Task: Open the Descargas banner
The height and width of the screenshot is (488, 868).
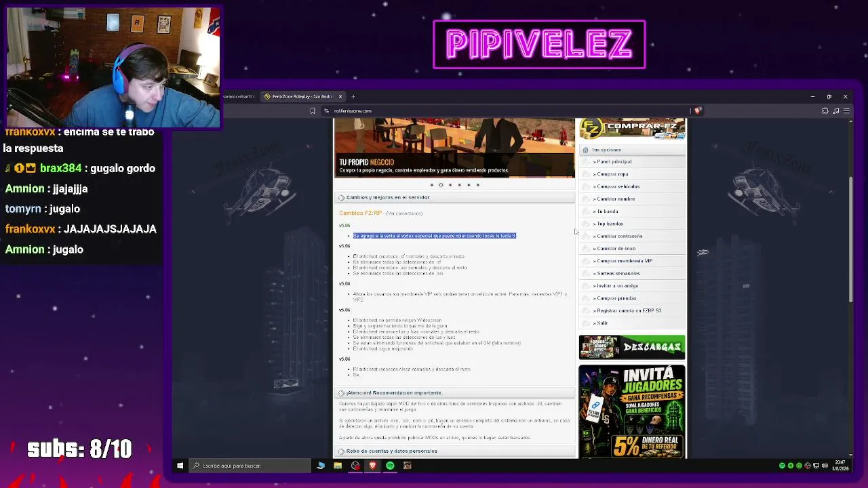Action: click(x=632, y=348)
